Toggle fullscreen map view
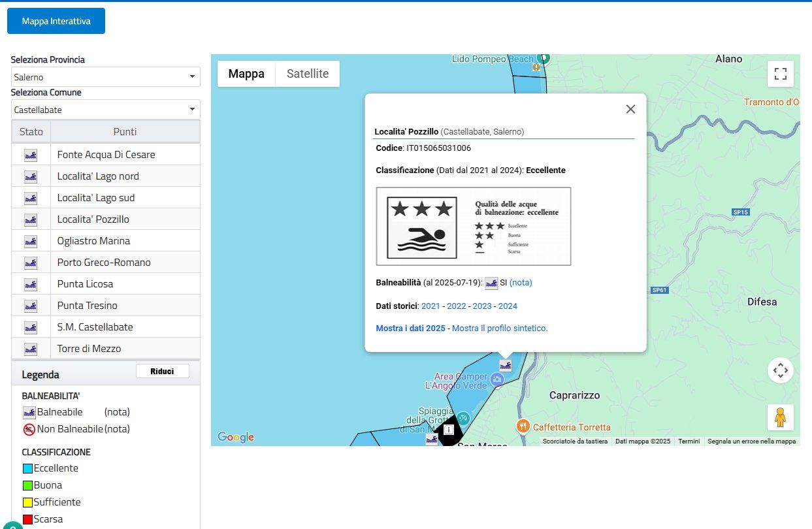Viewport: 812px width, 529px height. [780, 73]
